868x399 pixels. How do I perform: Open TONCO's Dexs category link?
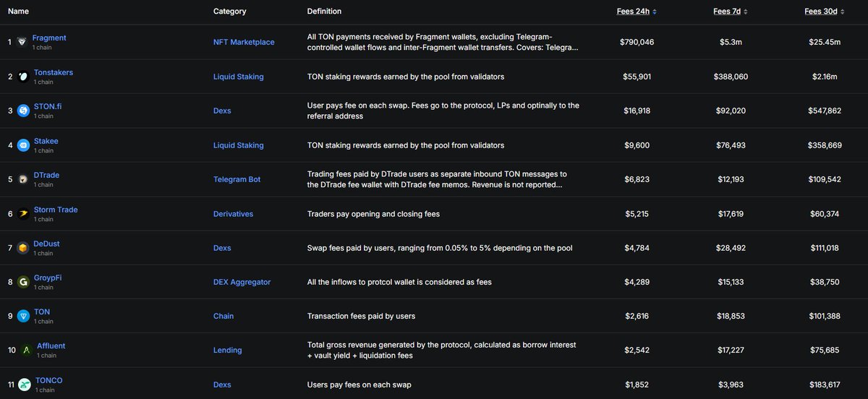tap(222, 385)
